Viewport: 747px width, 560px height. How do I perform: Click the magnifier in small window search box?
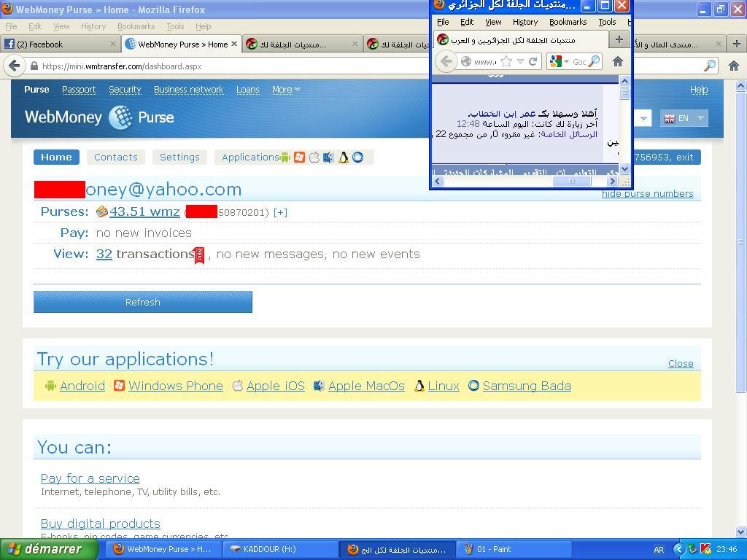point(594,61)
